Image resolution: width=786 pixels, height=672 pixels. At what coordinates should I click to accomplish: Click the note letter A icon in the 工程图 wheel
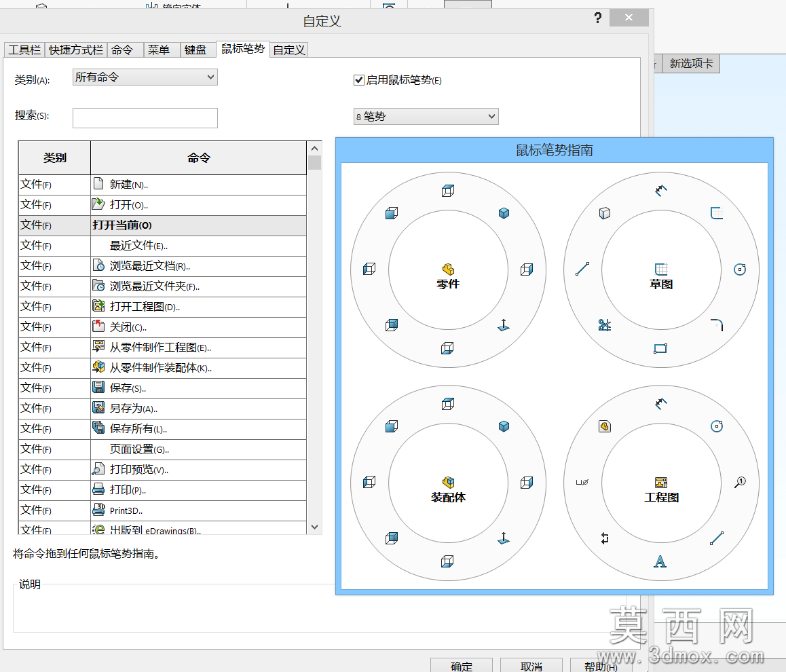pyautogui.click(x=660, y=561)
